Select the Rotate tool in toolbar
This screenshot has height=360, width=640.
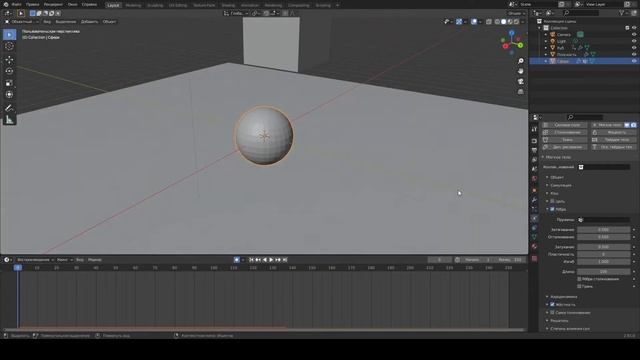tap(9, 71)
